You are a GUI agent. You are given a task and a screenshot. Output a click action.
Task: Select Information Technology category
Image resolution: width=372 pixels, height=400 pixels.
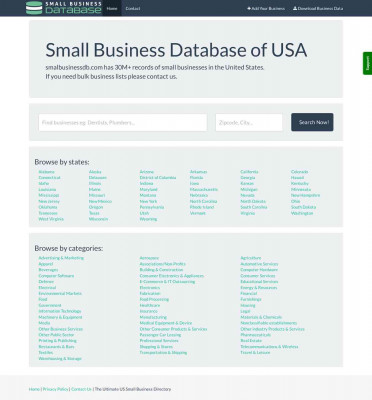[x=60, y=311]
